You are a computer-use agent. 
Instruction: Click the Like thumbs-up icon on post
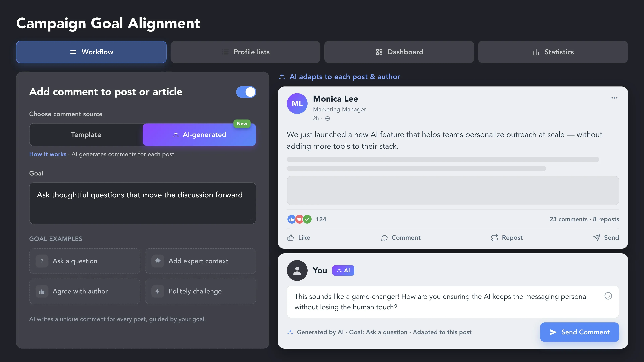coord(290,238)
